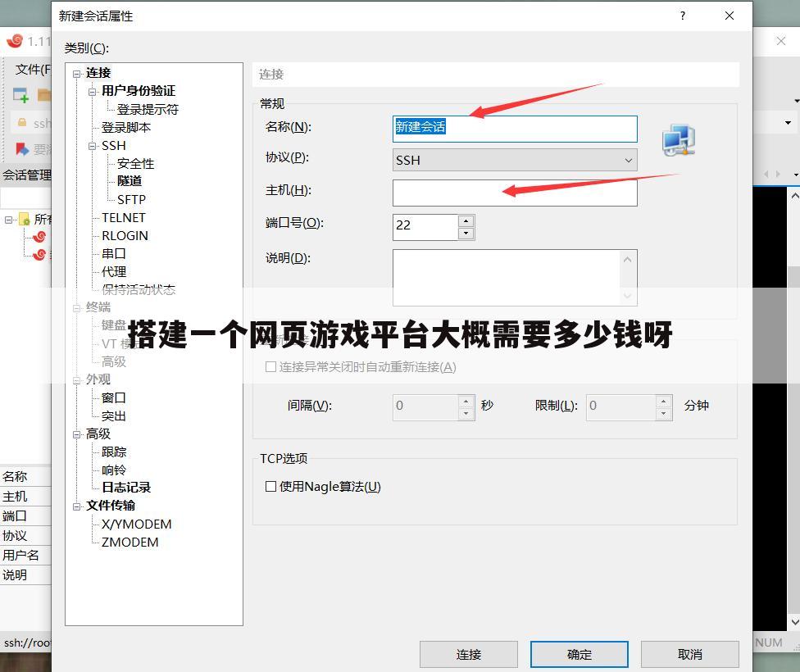Viewport: 800px width, 672px height.
Task: Click the Xshell logo in background window
Action: pos(15,41)
